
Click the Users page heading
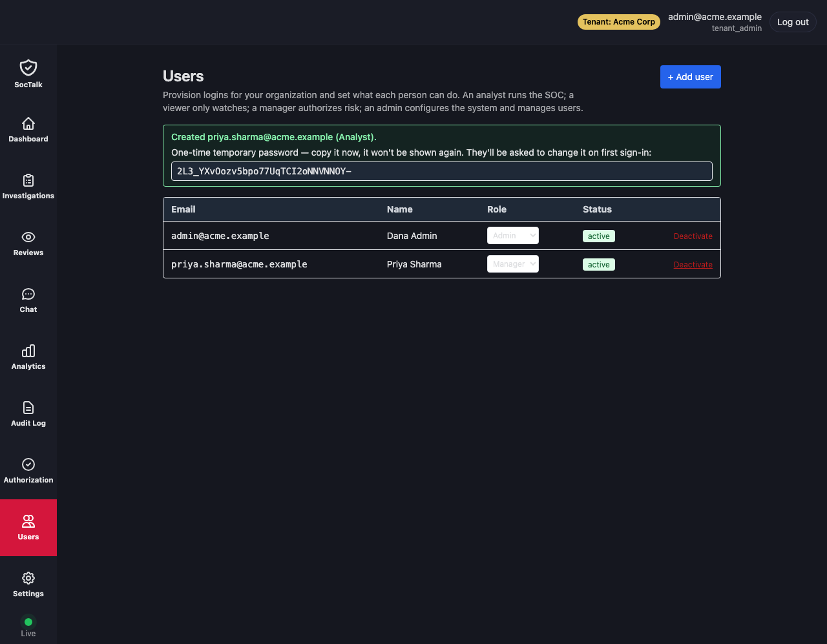(183, 76)
